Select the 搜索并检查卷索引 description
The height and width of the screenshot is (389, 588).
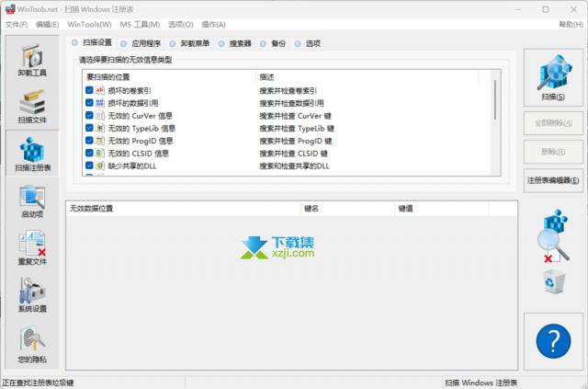pos(288,91)
